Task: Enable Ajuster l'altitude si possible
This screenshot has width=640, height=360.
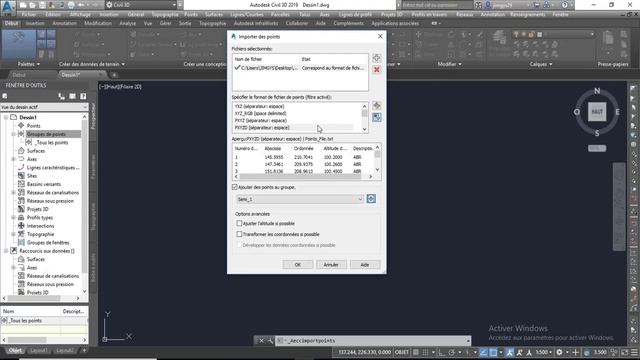Action: point(239,223)
